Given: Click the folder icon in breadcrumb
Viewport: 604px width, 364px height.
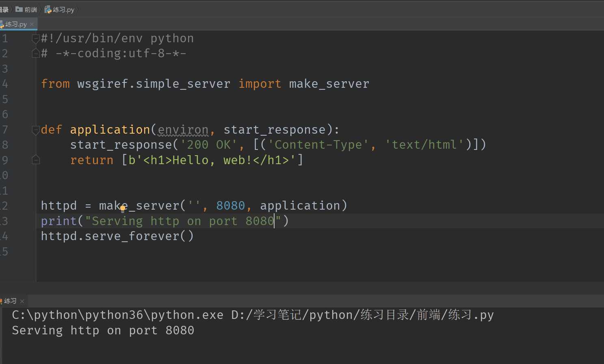Looking at the screenshot, I should (x=19, y=9).
